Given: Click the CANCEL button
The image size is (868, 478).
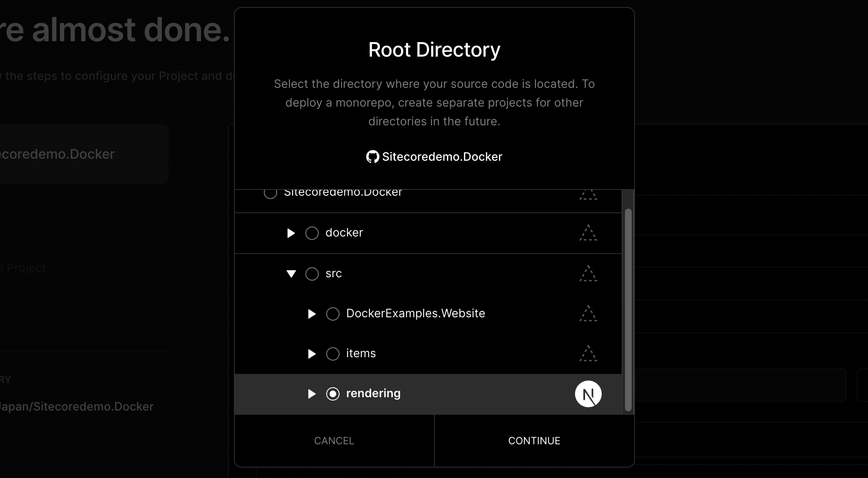Looking at the screenshot, I should (334, 441).
